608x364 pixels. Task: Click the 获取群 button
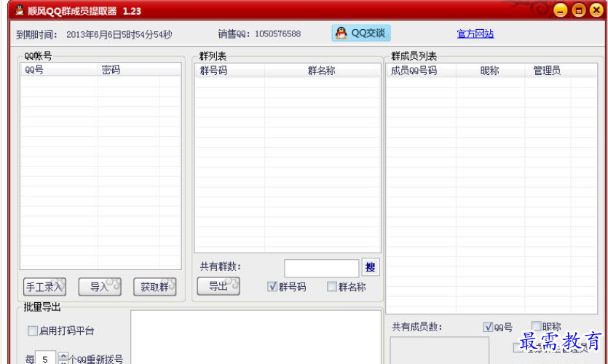[x=154, y=287]
